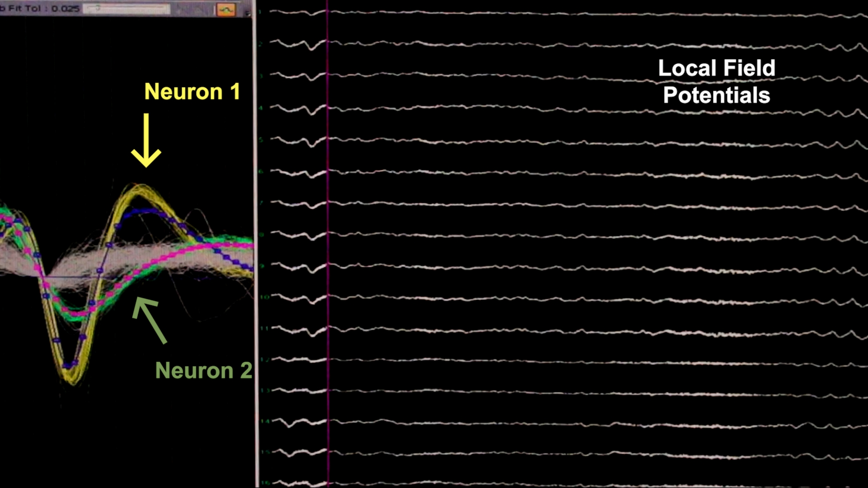The height and width of the screenshot is (488, 868).
Task: Click channel 4 number label
Action: coord(261,108)
